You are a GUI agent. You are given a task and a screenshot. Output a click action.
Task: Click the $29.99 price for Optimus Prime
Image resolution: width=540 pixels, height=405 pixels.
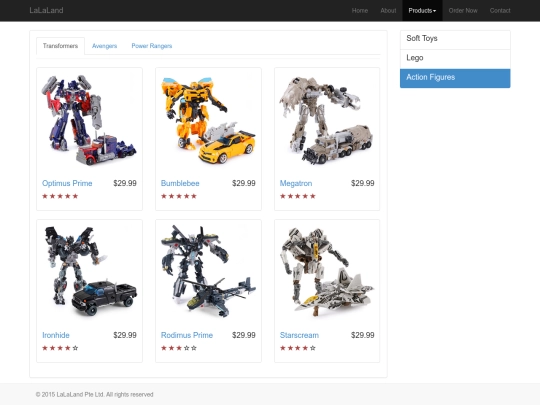[x=125, y=183]
